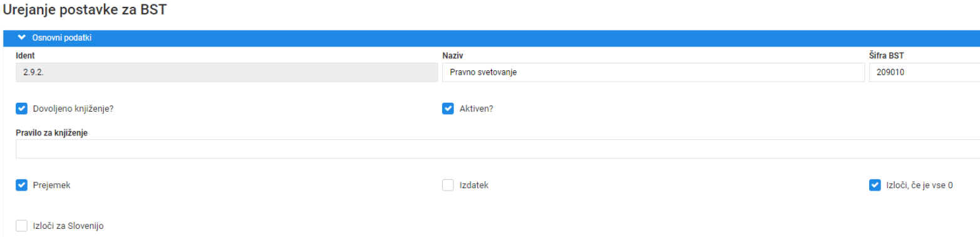980x237 pixels.
Task: Uncheck the Dovoljeno knjiženje? checkbox
Action: [x=21, y=108]
